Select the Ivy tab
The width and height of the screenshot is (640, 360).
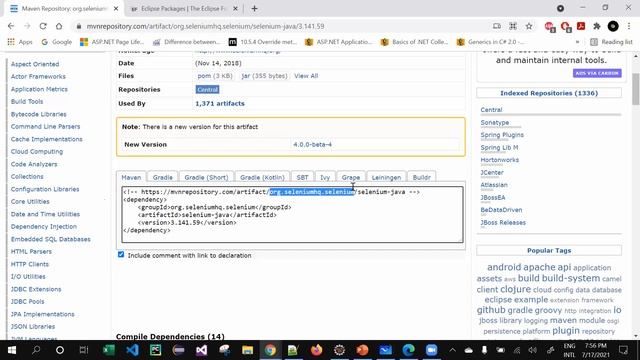point(325,177)
